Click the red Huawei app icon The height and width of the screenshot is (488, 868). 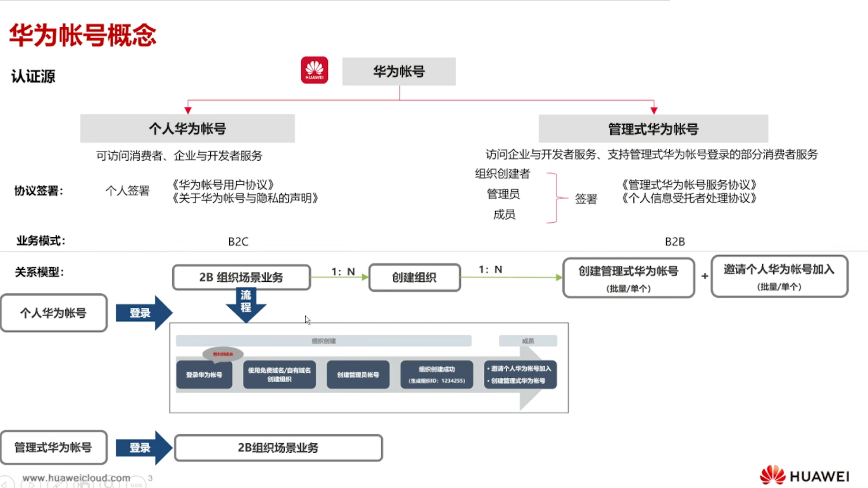pos(315,70)
